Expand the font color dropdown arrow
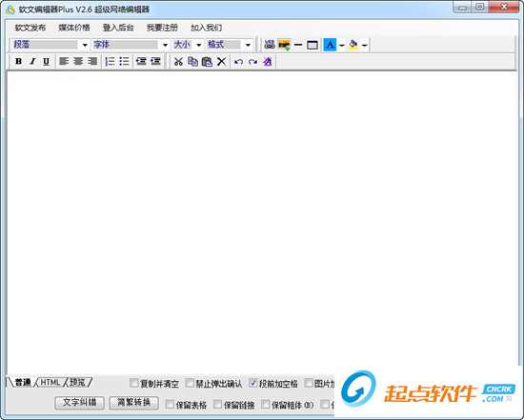Image resolution: width=524 pixels, height=420 pixels. point(341,45)
